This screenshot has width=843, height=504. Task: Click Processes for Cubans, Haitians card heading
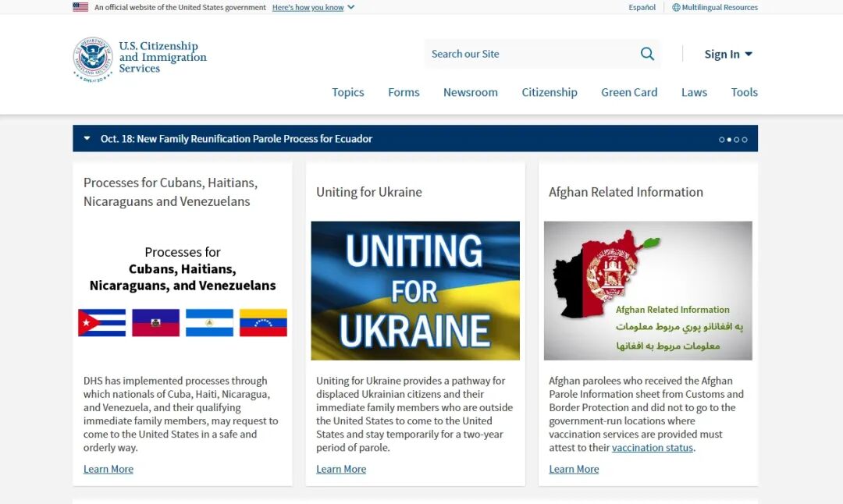tap(170, 192)
